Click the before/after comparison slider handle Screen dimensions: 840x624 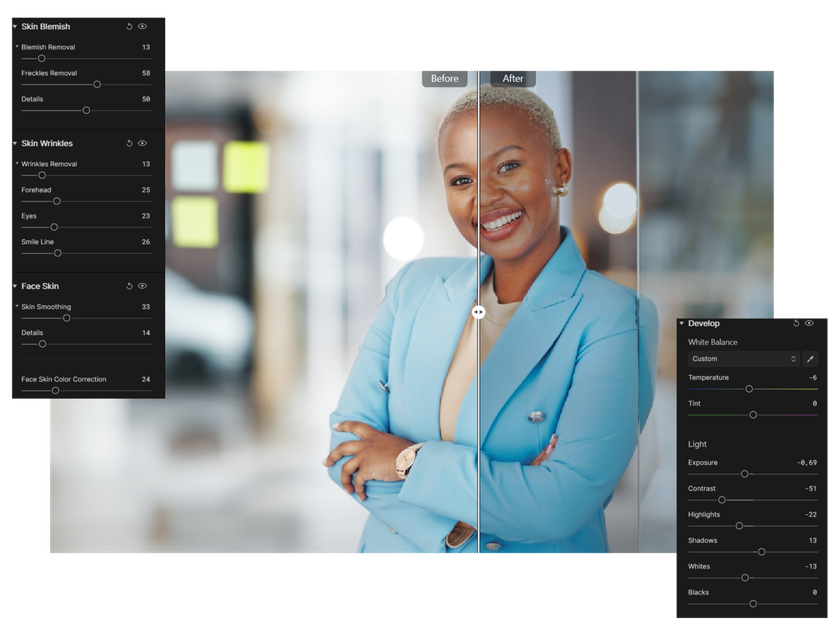480,311
